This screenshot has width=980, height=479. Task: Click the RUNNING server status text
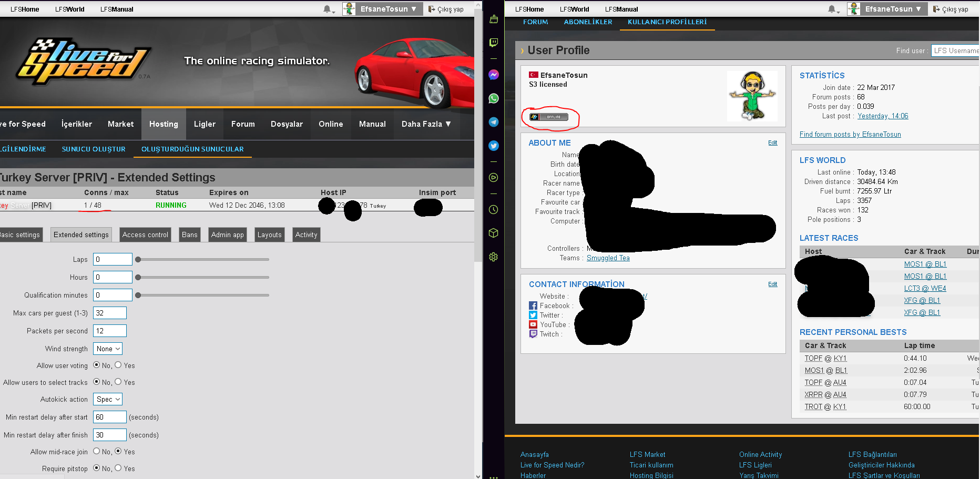tap(171, 206)
